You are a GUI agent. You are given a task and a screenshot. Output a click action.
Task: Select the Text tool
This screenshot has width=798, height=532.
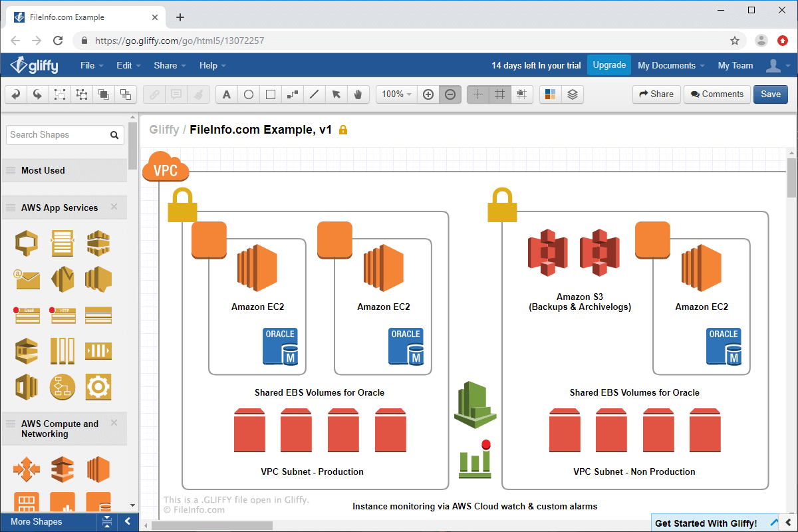(x=227, y=94)
